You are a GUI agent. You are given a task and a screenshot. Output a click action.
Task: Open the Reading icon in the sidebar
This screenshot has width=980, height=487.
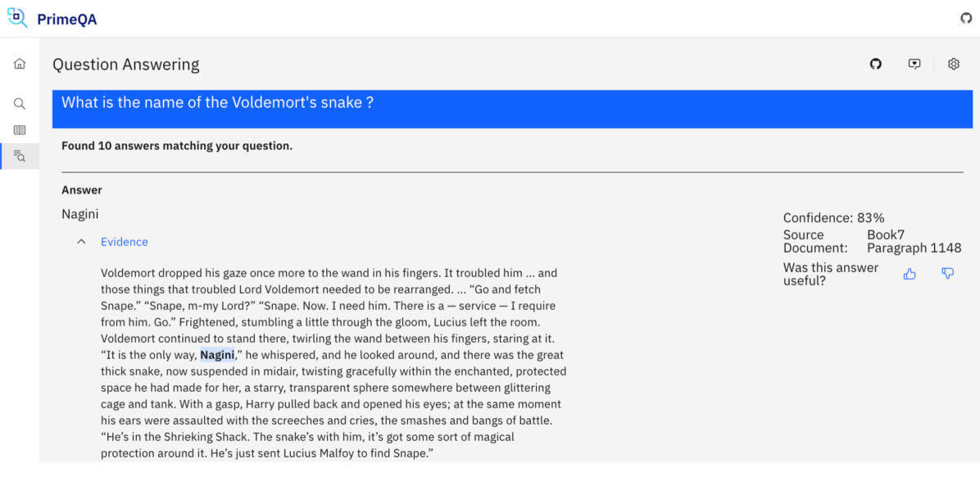click(x=20, y=130)
